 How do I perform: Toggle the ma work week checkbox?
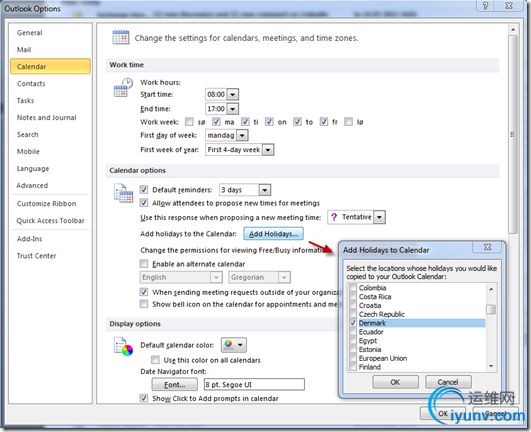[x=216, y=122]
